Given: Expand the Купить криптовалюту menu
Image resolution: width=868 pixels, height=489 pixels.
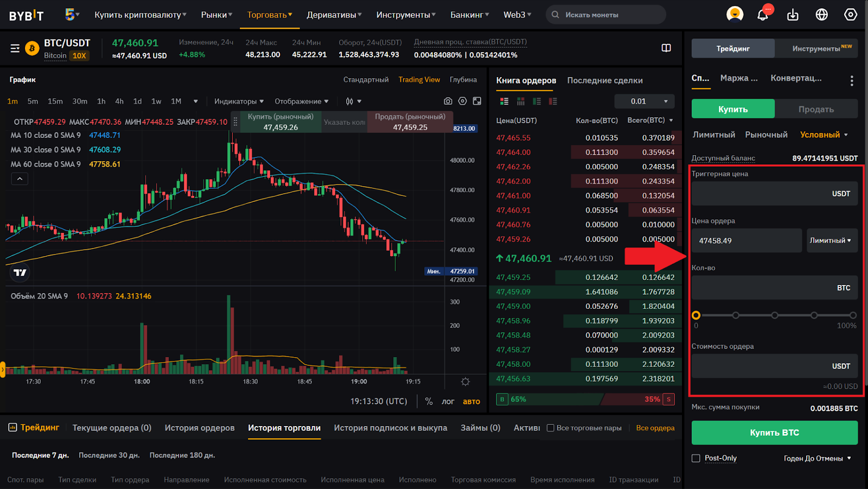Looking at the screenshot, I should pyautogui.click(x=141, y=15).
